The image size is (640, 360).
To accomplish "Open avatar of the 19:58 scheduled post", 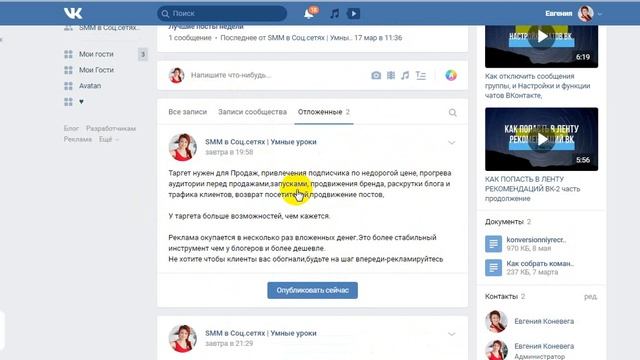I will pyautogui.click(x=182, y=147).
